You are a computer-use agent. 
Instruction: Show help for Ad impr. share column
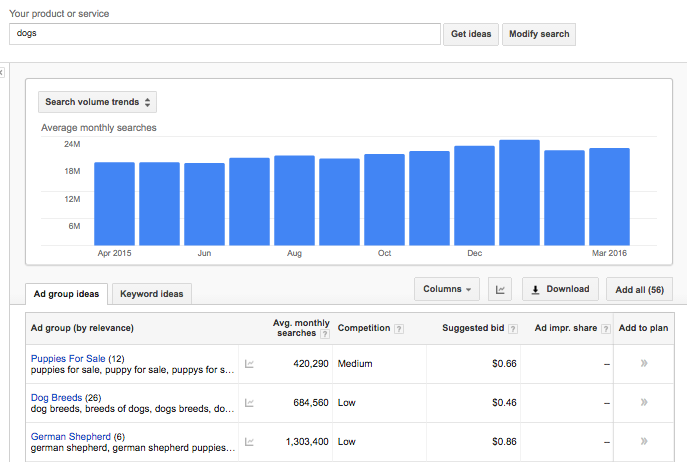tap(606, 329)
